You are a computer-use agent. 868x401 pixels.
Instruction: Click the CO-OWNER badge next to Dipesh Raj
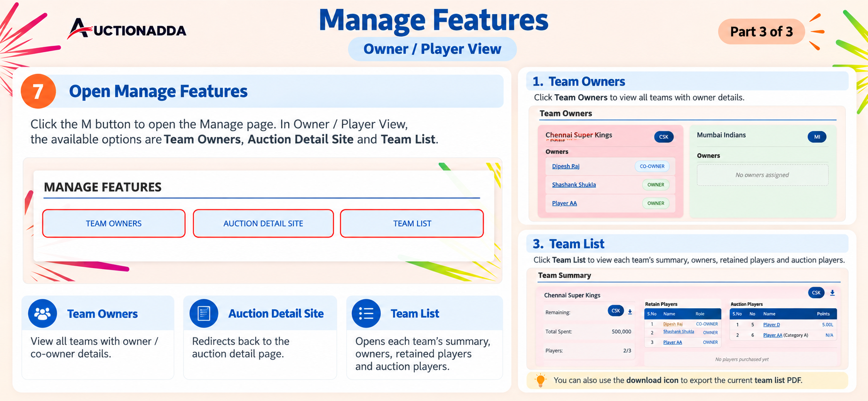tap(652, 166)
